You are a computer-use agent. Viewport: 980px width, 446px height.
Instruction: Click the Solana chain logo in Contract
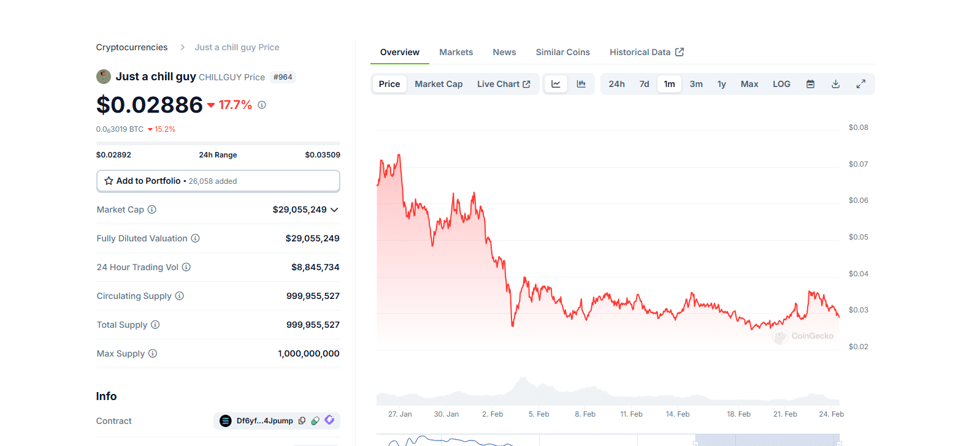tap(226, 421)
